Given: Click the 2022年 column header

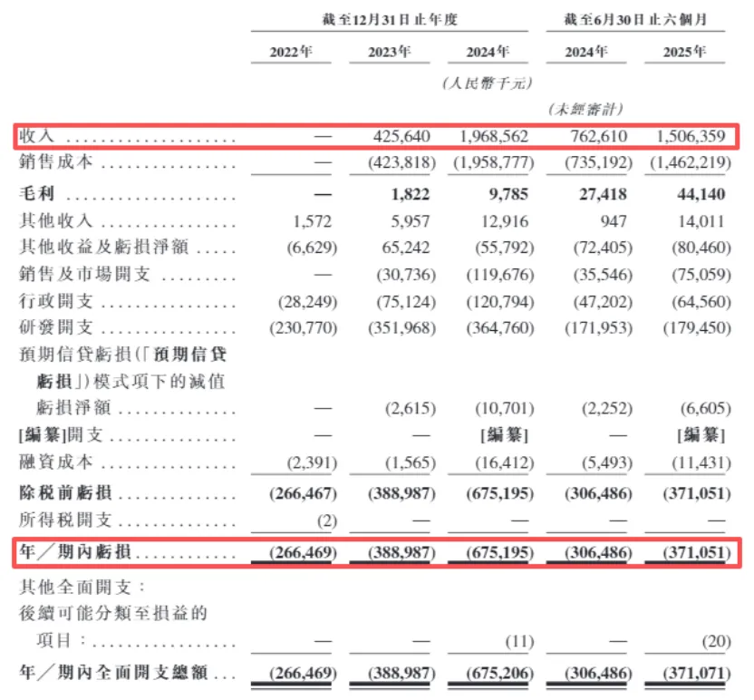Looking at the screenshot, I should [x=290, y=52].
